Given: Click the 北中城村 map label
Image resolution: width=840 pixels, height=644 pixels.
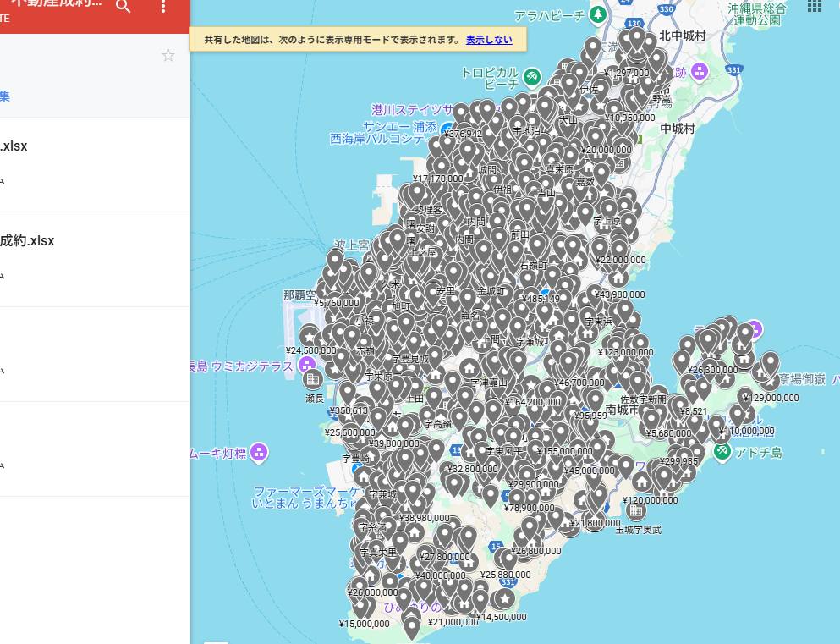Looking at the screenshot, I should pos(683,36).
